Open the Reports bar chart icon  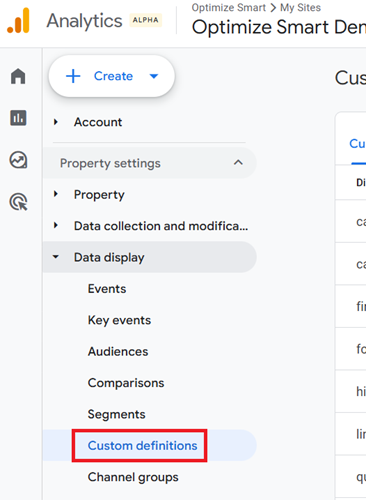18,118
